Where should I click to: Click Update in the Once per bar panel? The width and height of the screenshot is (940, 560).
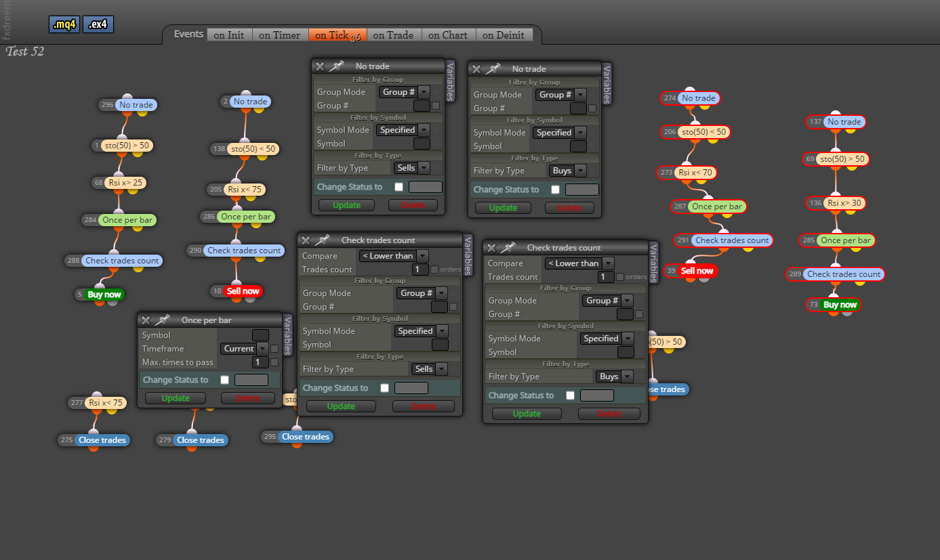(176, 398)
